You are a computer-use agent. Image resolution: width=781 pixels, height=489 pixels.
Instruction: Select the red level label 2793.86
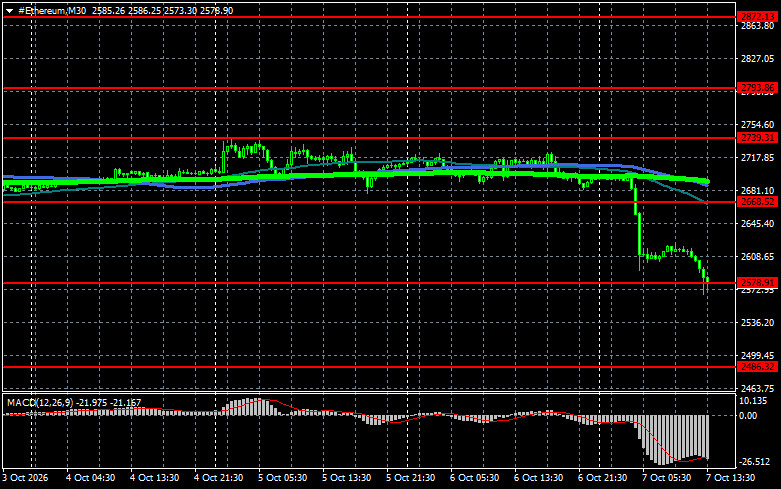(x=757, y=88)
